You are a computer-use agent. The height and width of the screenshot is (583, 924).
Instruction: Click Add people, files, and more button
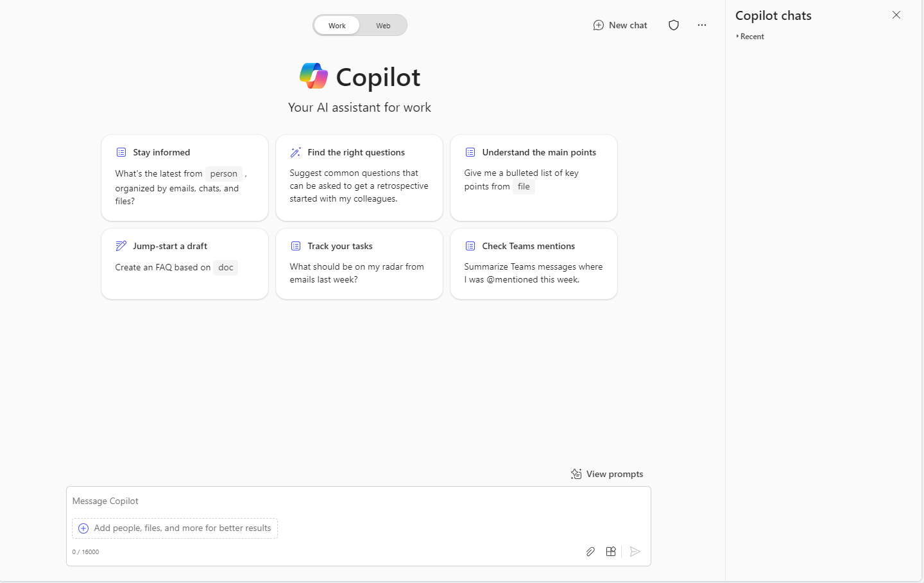tap(175, 528)
